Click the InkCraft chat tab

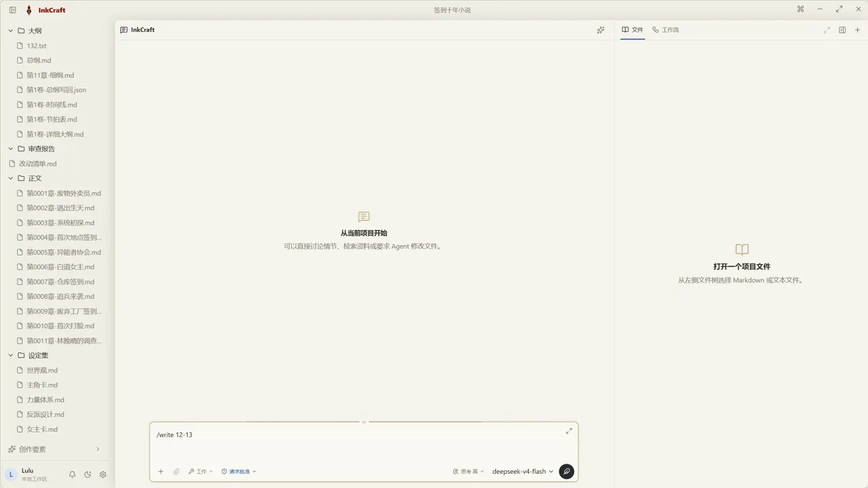click(x=138, y=30)
